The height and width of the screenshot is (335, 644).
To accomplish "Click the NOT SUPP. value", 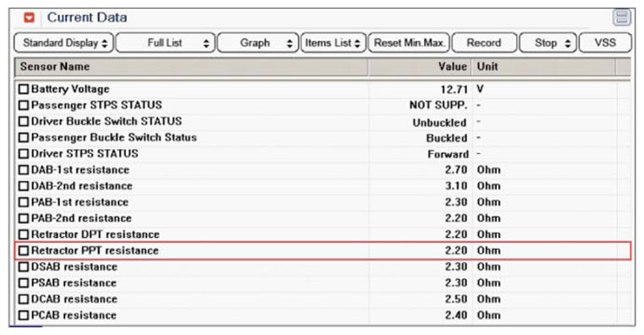I will (438, 105).
